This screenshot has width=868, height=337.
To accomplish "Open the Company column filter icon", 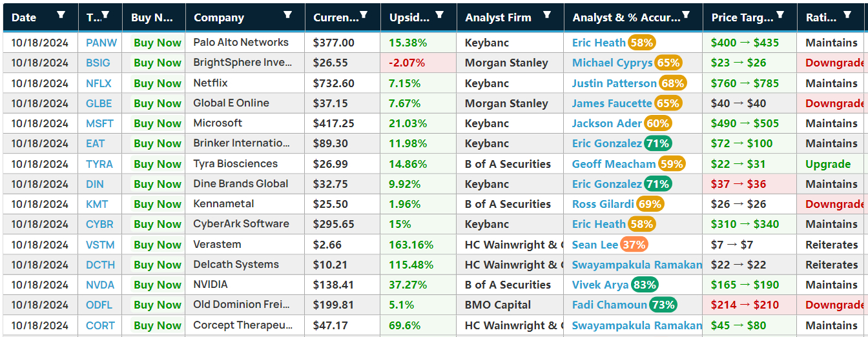I will point(287,15).
